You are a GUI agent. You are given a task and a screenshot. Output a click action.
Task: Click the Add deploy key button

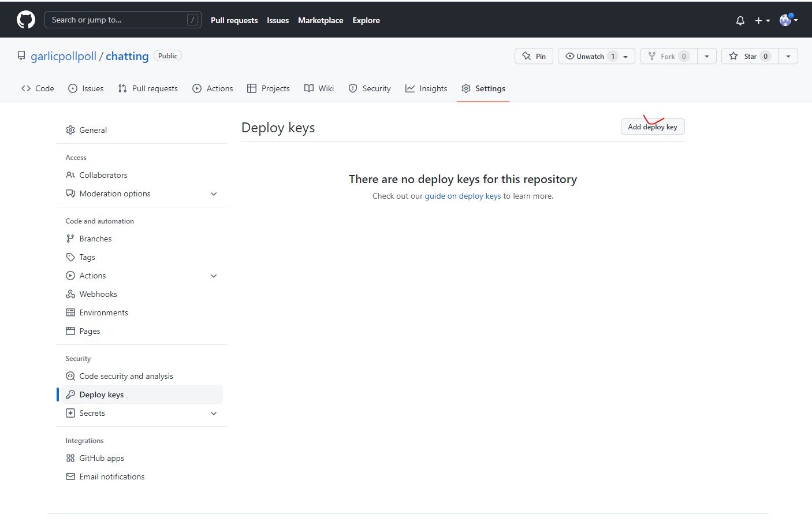coord(653,127)
